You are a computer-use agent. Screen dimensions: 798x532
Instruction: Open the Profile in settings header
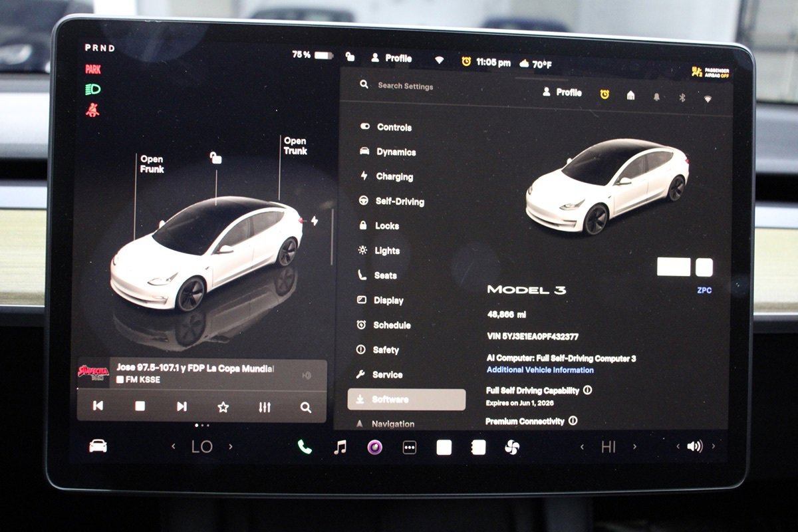[563, 92]
